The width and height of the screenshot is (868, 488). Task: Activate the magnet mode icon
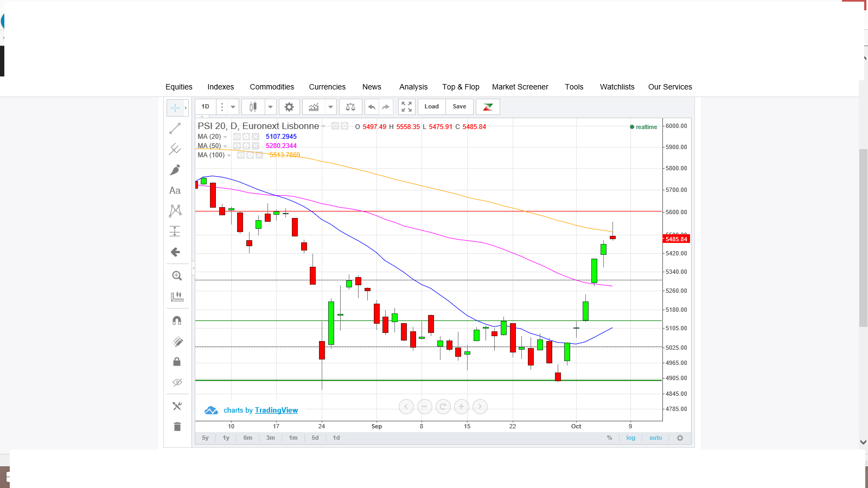click(177, 320)
